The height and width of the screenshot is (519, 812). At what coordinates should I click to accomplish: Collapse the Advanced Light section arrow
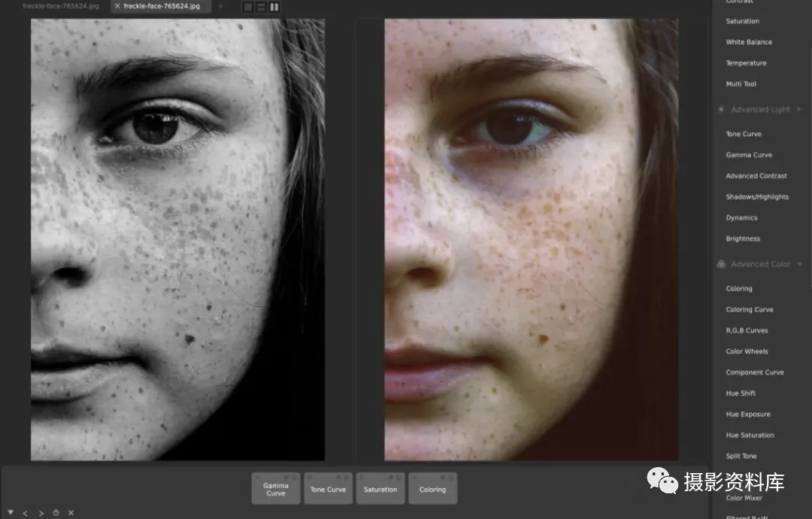click(799, 109)
